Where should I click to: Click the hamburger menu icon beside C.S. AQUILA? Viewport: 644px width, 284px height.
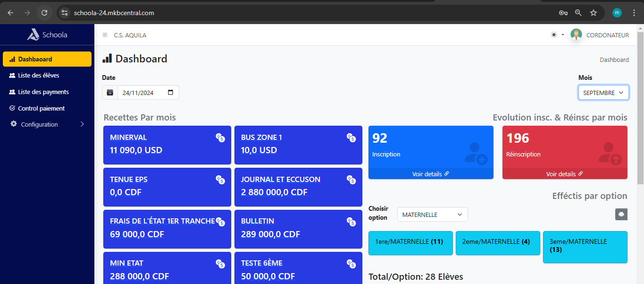[x=105, y=35]
